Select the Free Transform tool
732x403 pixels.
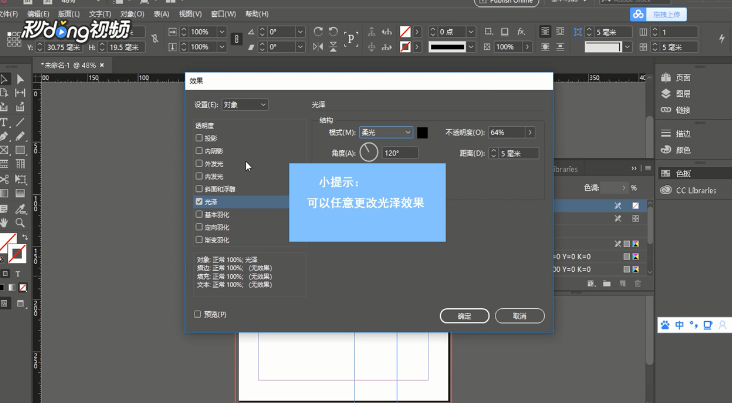(20, 179)
